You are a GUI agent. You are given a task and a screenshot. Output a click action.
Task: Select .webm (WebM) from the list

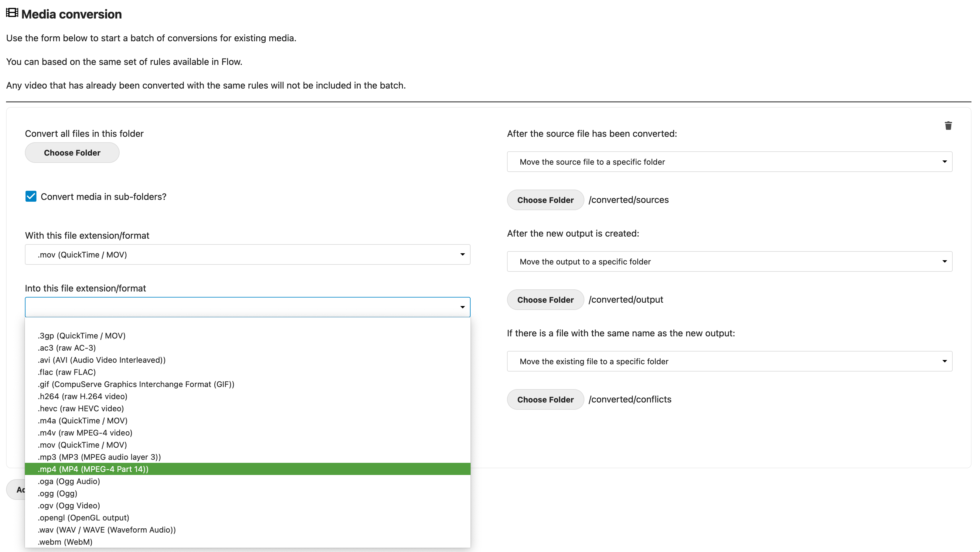(65, 542)
